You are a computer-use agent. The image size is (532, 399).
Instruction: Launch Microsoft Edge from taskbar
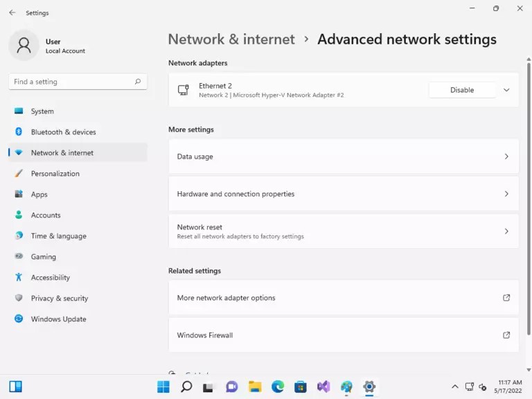pos(278,387)
